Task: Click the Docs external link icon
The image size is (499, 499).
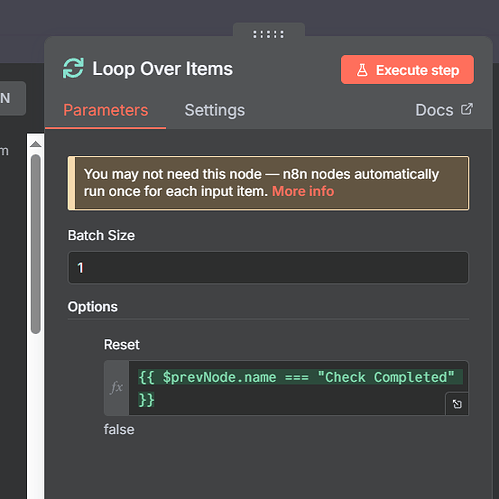Action: coord(467,109)
